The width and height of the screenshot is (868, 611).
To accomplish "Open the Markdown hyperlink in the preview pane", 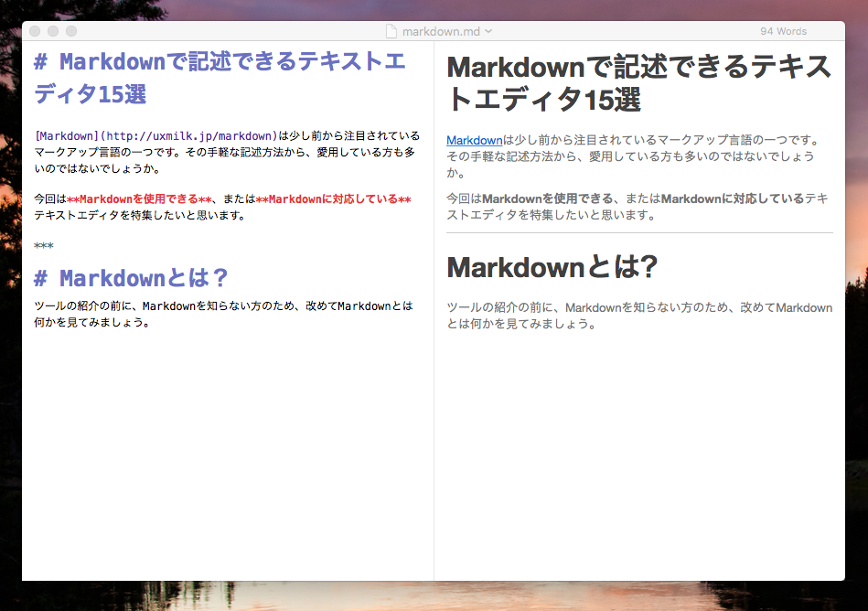I will pos(474,140).
